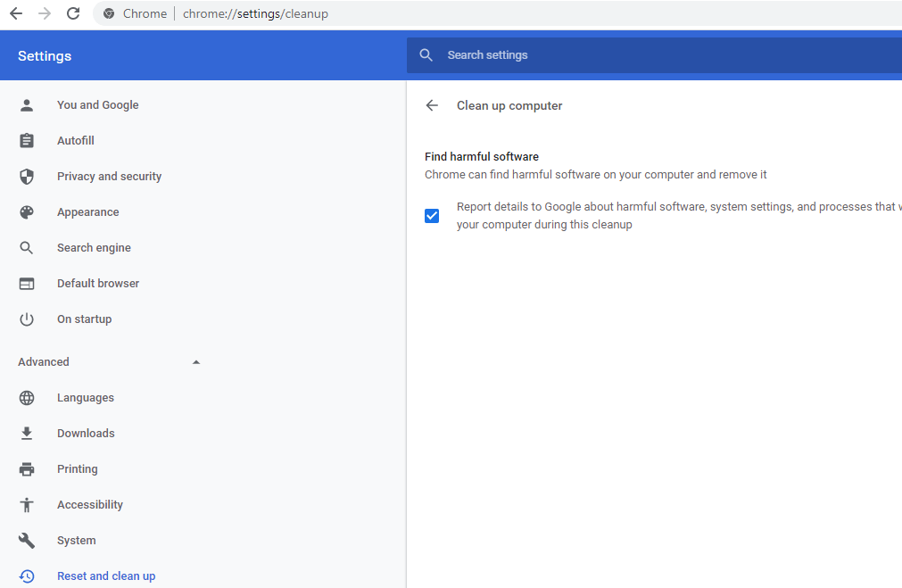Click the Printing printer icon
902x588 pixels.
(27, 468)
